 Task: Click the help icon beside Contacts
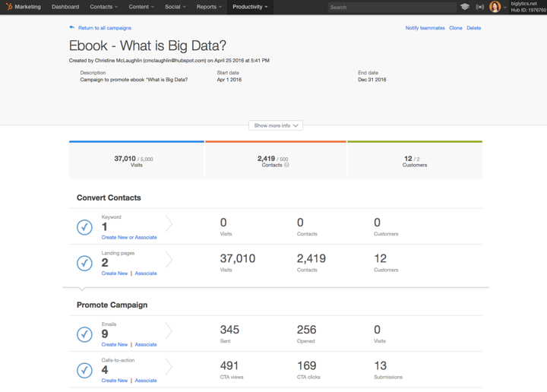(286, 165)
